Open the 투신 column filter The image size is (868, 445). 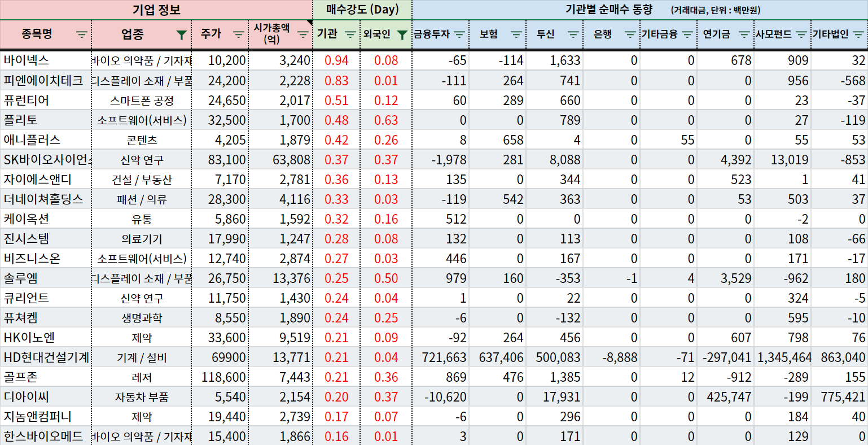[573, 34]
